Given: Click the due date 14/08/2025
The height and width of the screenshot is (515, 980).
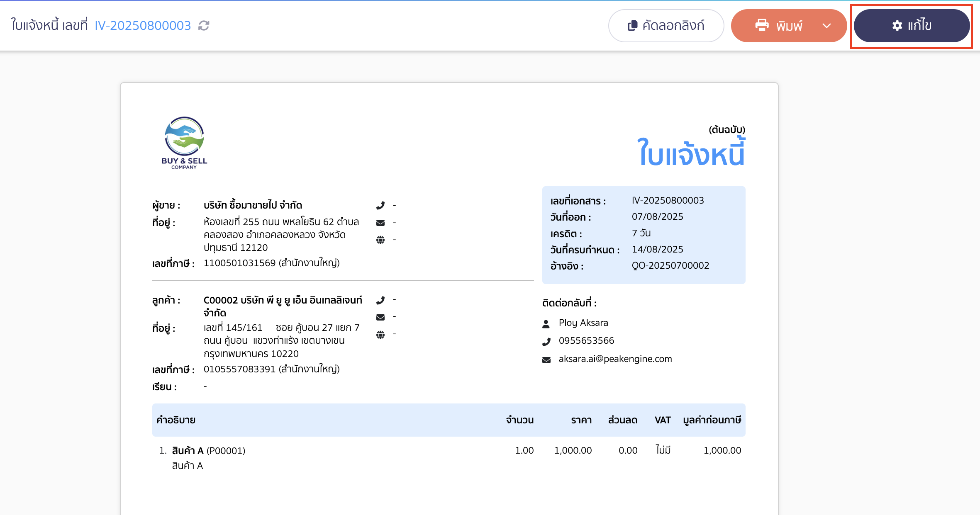Looking at the screenshot, I should tap(657, 249).
